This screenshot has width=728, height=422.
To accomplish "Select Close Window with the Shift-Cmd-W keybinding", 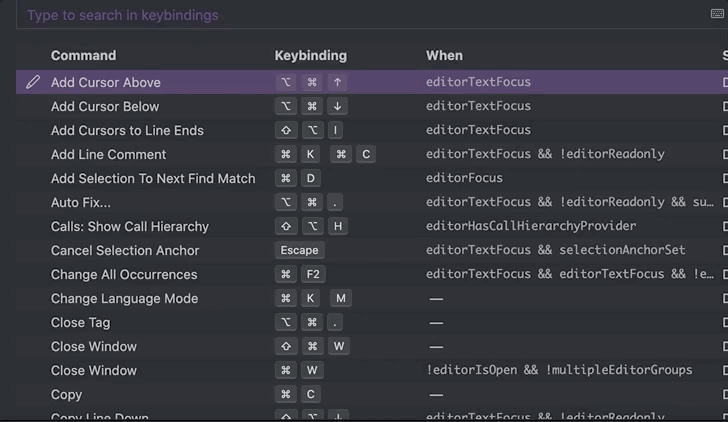I will 94,346.
